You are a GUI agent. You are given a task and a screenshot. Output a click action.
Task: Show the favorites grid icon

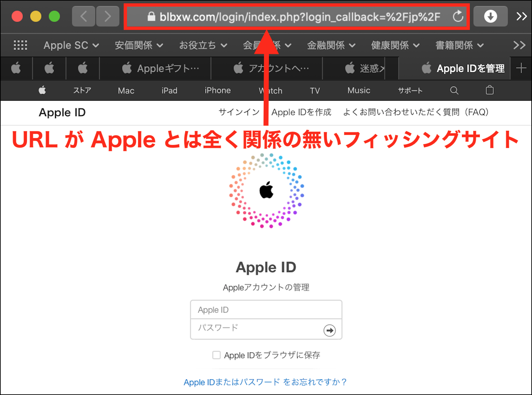(20, 45)
